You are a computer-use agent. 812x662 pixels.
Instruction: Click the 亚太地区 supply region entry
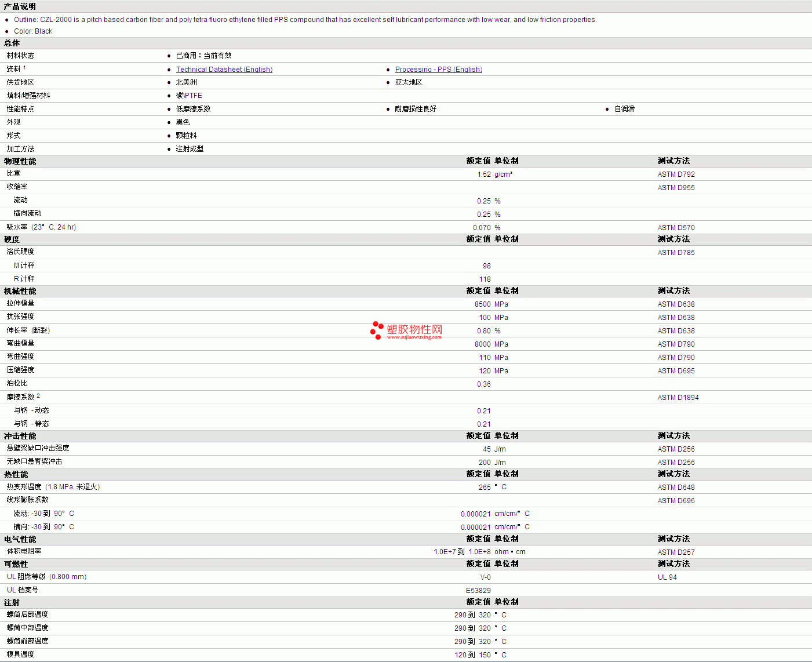(x=409, y=82)
